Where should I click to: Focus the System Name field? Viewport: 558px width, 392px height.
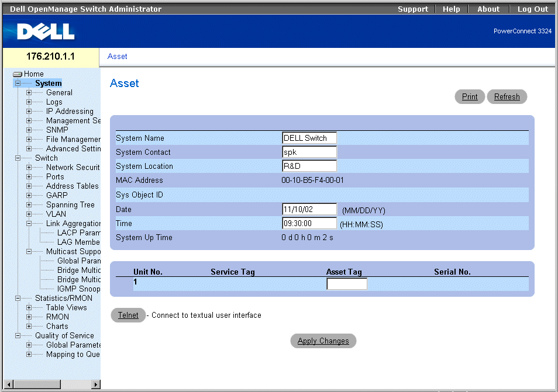point(309,138)
